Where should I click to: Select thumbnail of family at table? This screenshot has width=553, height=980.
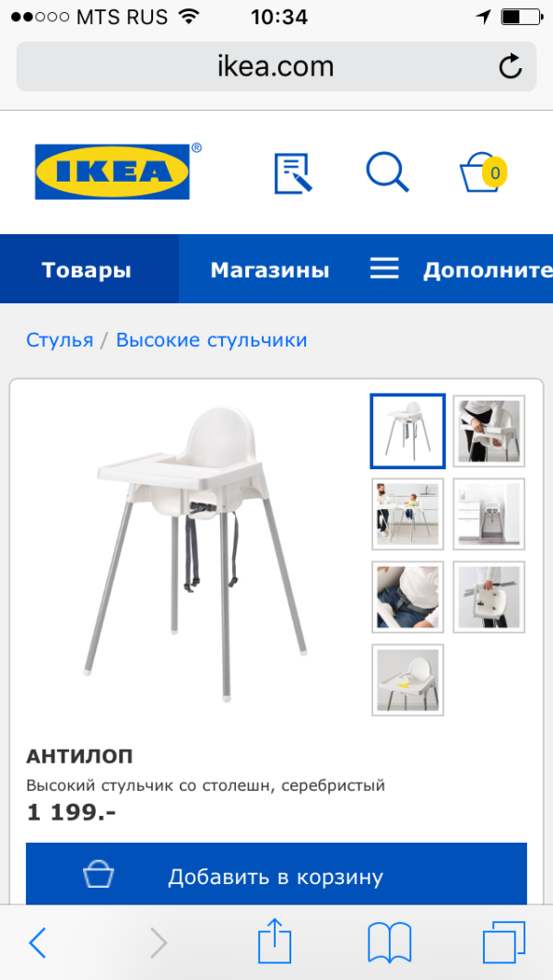click(x=407, y=514)
